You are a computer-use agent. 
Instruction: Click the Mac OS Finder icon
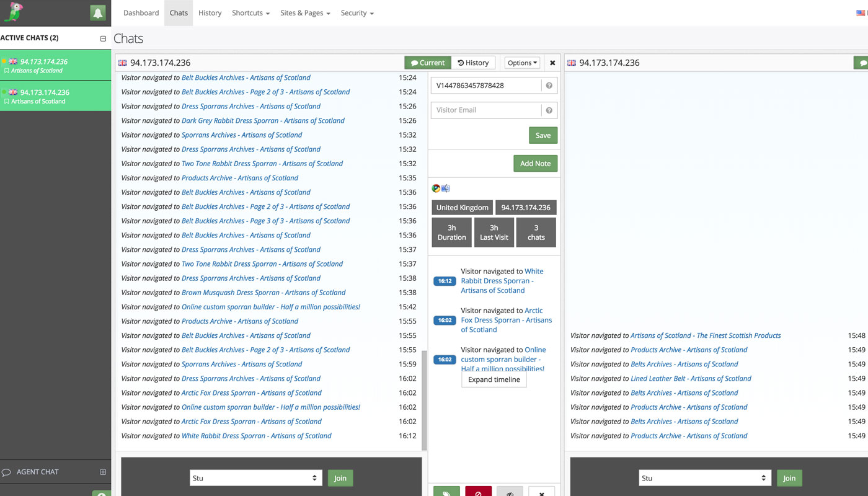click(446, 188)
